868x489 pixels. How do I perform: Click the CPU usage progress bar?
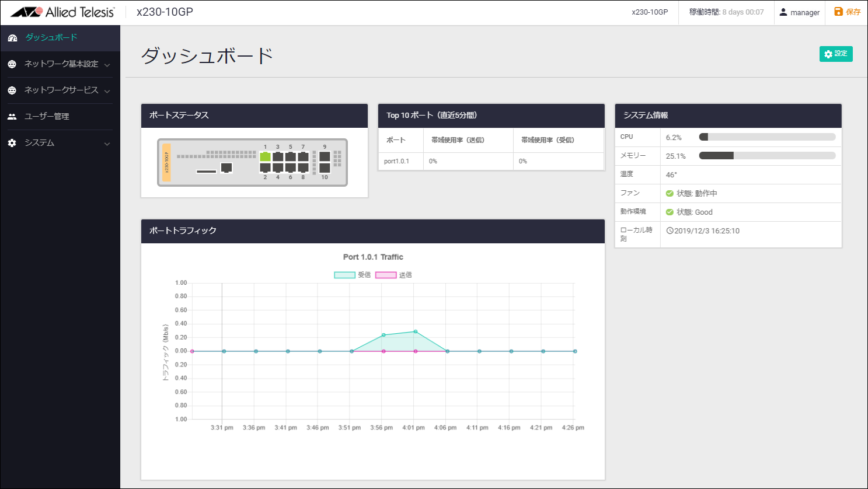[x=767, y=137]
